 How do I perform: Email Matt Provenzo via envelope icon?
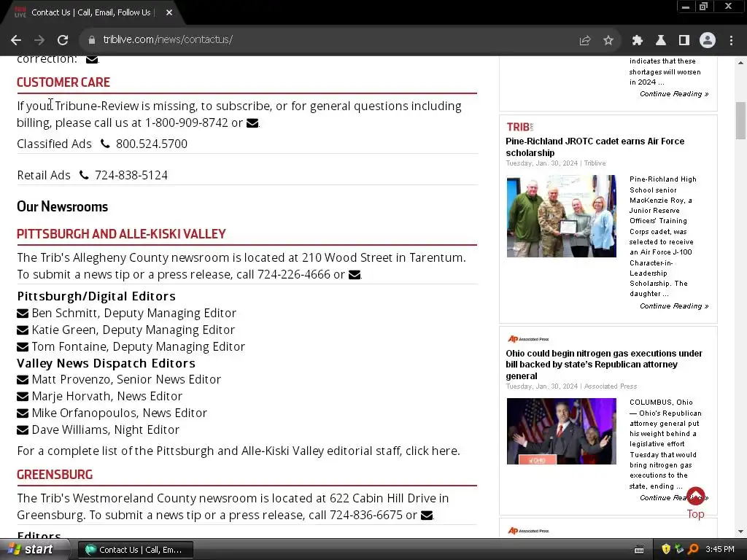pos(23,379)
